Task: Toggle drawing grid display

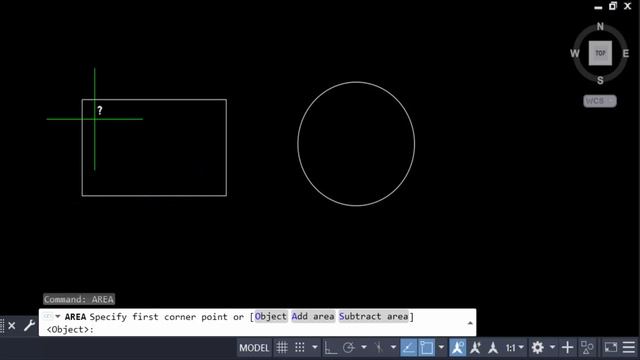Action: pos(282,348)
